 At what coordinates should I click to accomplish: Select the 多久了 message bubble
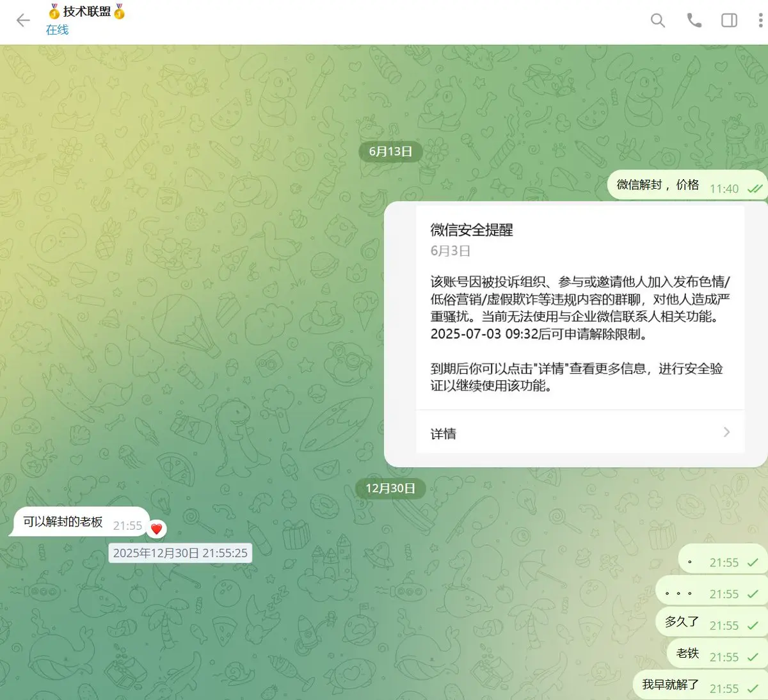click(x=711, y=622)
